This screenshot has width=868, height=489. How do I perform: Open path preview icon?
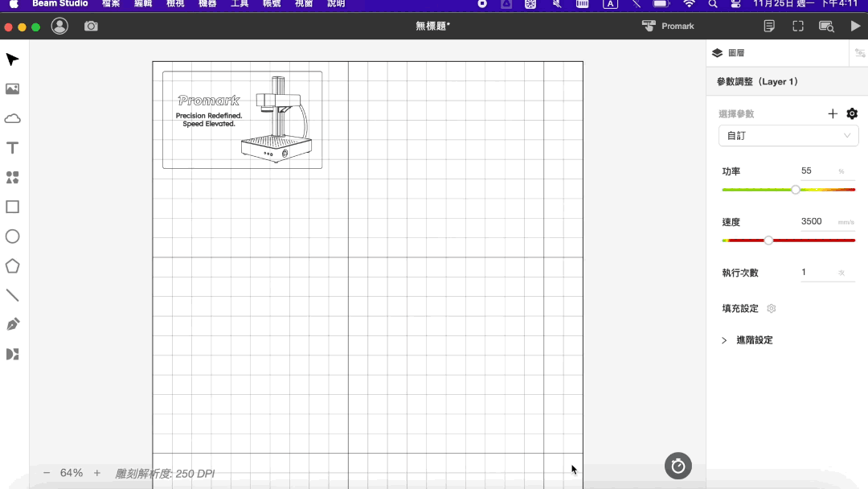[826, 26]
